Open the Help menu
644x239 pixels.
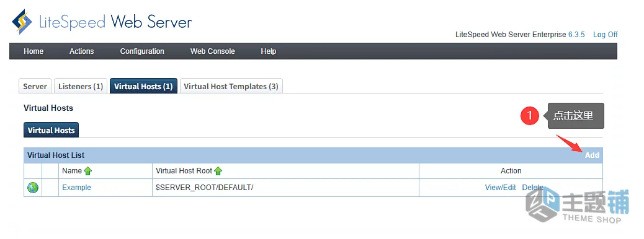click(268, 51)
